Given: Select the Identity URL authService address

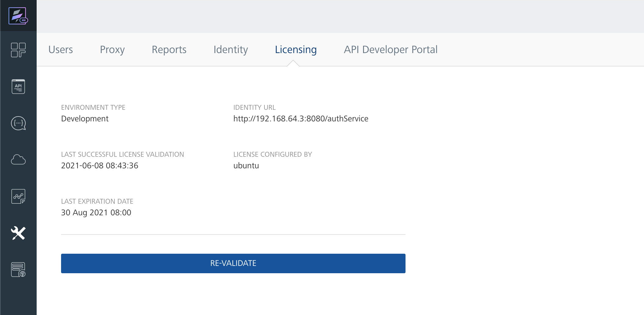Looking at the screenshot, I should (301, 119).
